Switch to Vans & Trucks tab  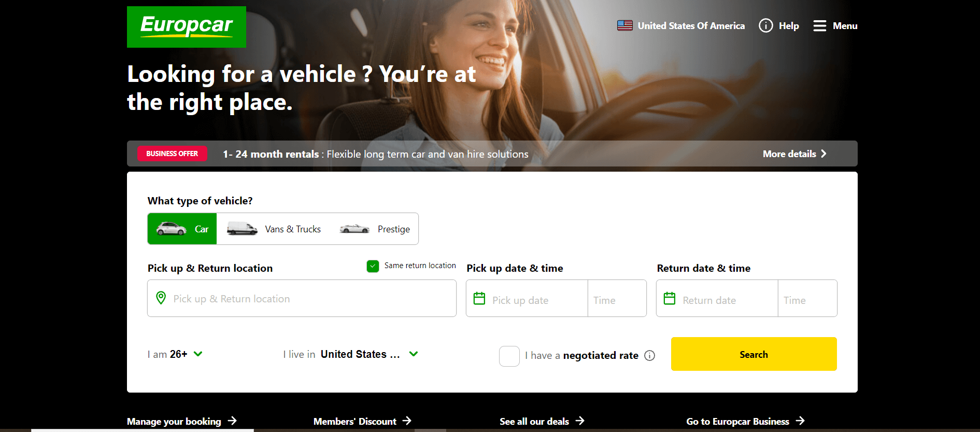click(x=274, y=229)
